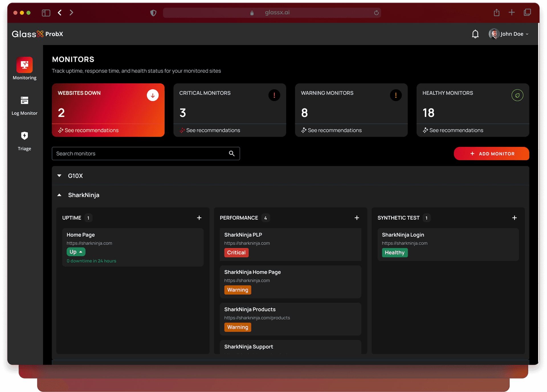Viewport: 547px width, 392px height.
Task: Click the Healthy badge on SharkNinja Login
Action: point(395,253)
